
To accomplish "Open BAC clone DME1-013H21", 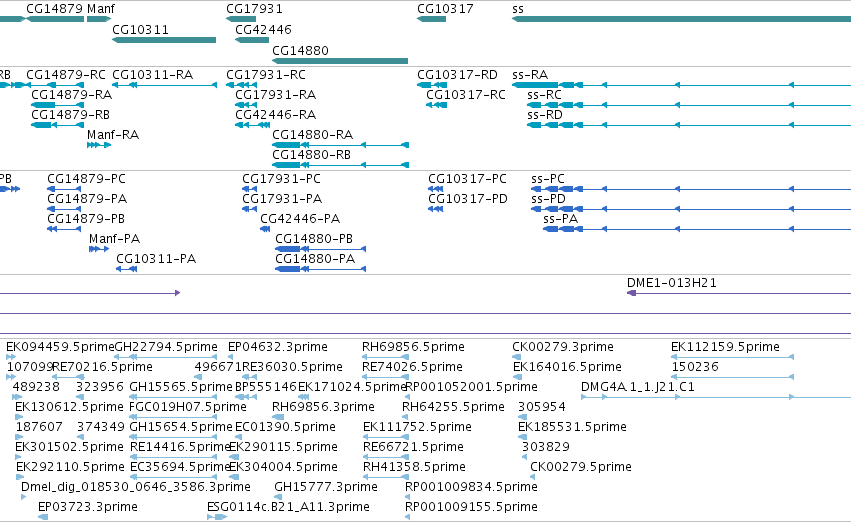I will [x=671, y=283].
